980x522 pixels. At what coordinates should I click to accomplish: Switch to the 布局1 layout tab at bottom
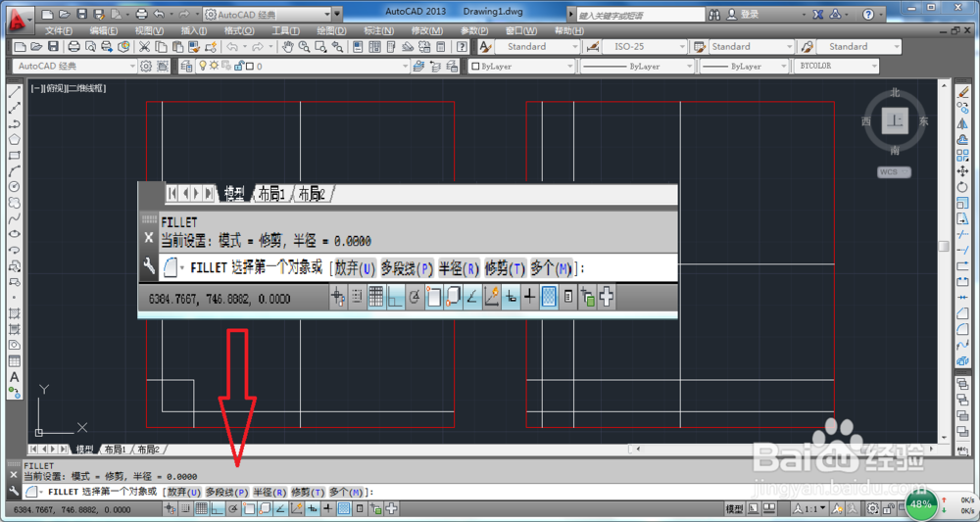pos(115,449)
